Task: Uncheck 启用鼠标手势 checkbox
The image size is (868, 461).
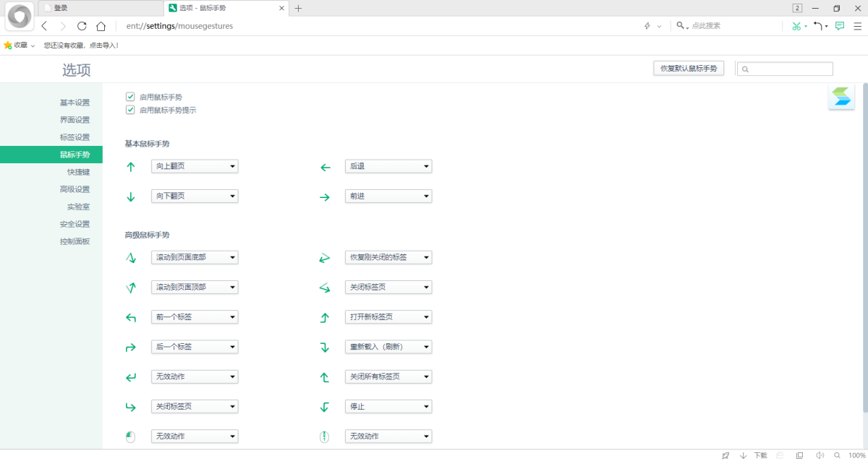Action: (130, 96)
